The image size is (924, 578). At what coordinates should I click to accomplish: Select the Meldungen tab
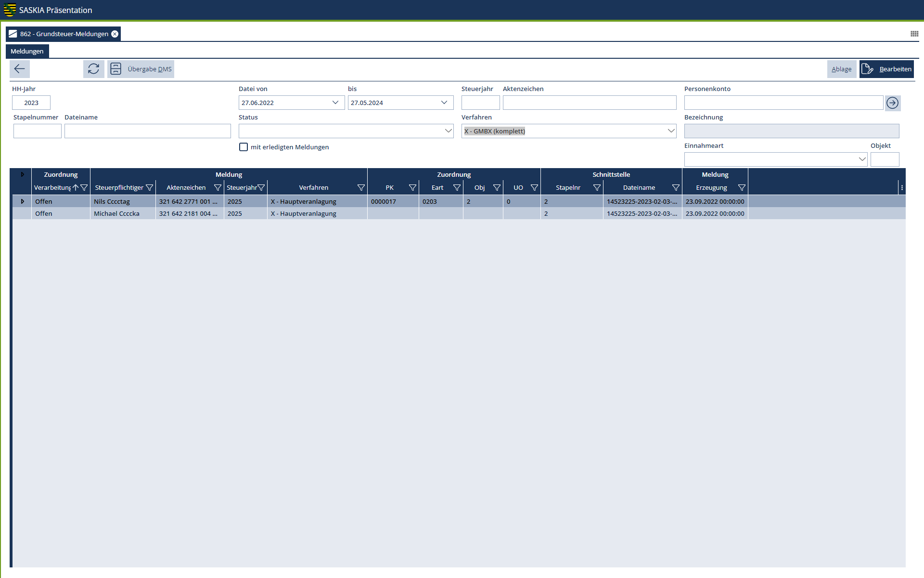(x=27, y=51)
